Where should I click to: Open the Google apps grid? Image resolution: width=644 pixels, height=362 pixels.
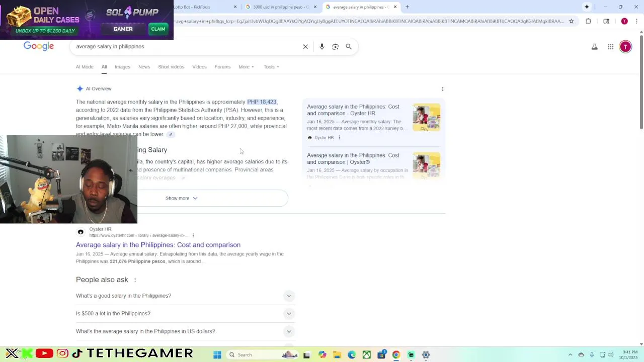610,47
